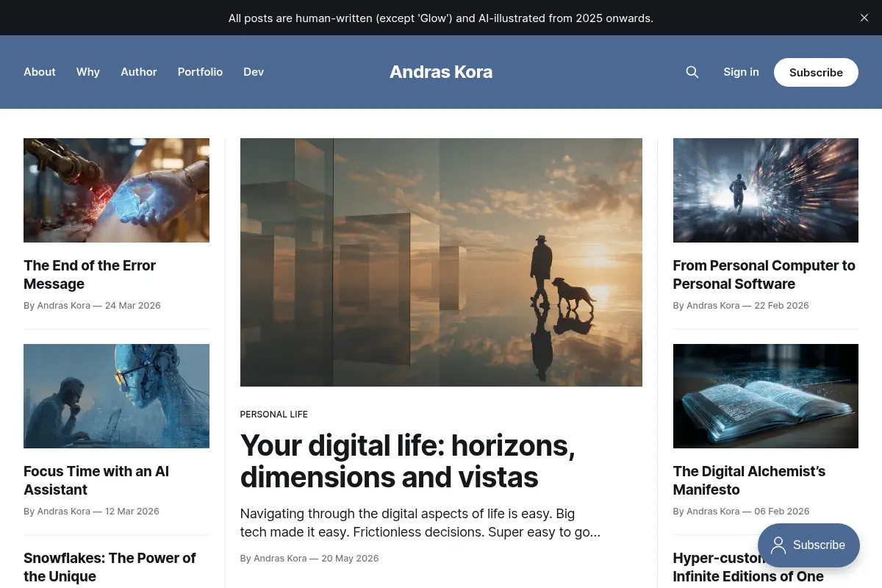882x588 pixels.
Task: Go to the About menu item
Action: pos(40,72)
